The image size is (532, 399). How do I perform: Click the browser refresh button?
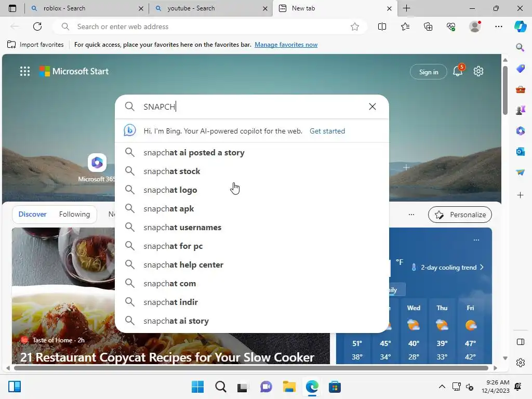pyautogui.click(x=37, y=26)
